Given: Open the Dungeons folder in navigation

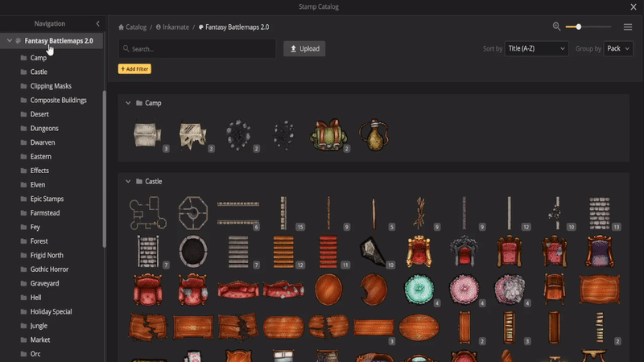Looking at the screenshot, I should point(44,128).
